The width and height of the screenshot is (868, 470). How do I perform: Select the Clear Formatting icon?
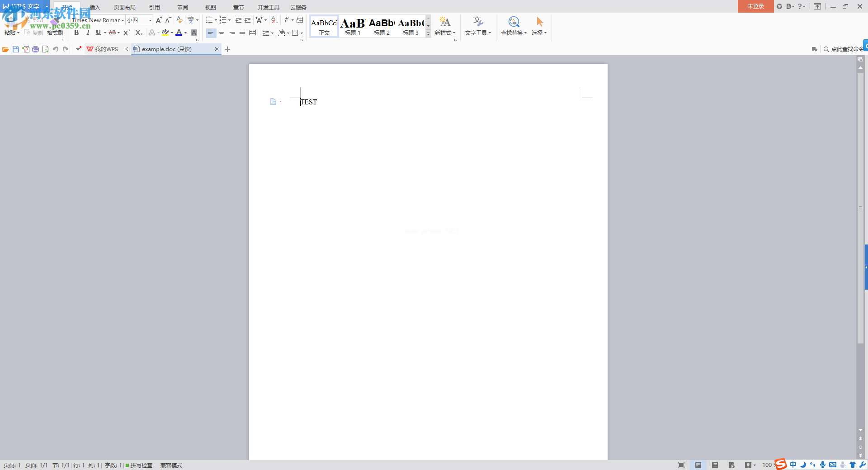[179, 20]
